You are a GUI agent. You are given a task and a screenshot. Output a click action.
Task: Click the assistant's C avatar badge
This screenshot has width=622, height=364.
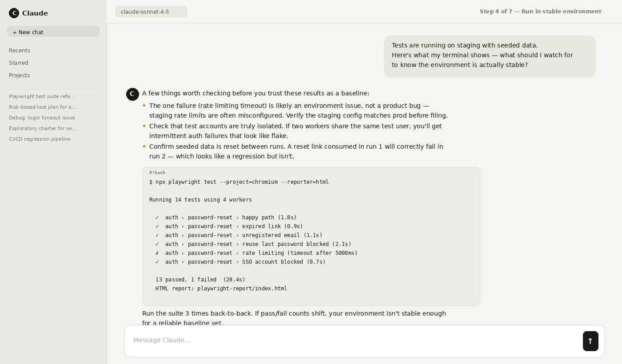132,94
